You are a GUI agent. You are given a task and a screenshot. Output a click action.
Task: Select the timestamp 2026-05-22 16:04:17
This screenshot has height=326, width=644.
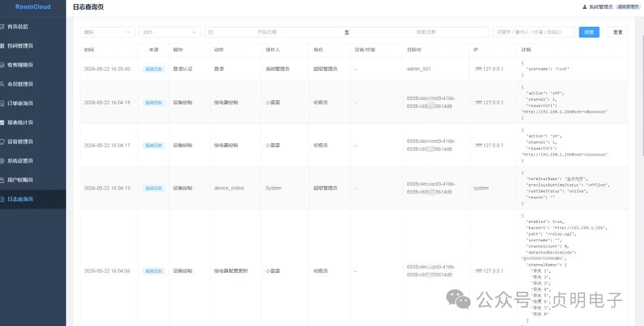click(107, 145)
